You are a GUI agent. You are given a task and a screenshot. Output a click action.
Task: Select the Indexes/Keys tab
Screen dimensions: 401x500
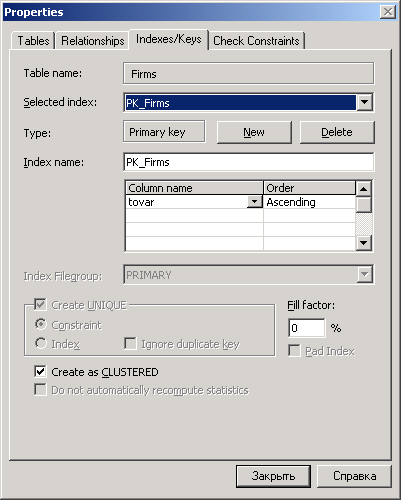(x=169, y=39)
